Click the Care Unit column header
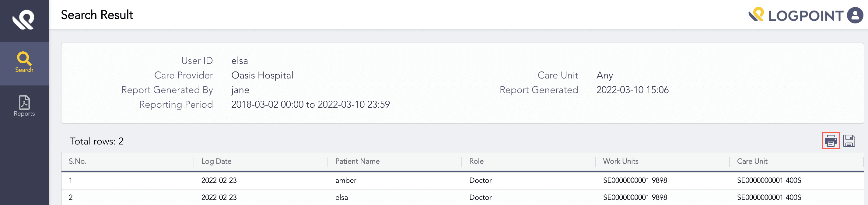Viewport: 868px width, 205px height. pyautogui.click(x=752, y=161)
